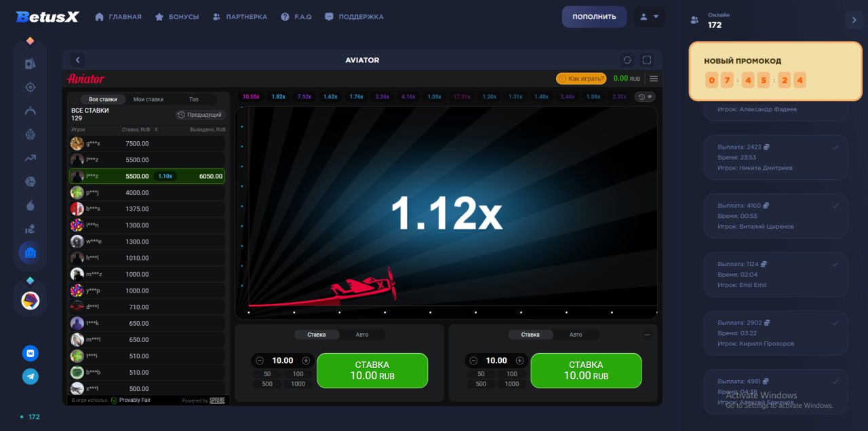The height and width of the screenshot is (431, 868).
Task: Collapse the right sidebar with chevron
Action: point(854,20)
